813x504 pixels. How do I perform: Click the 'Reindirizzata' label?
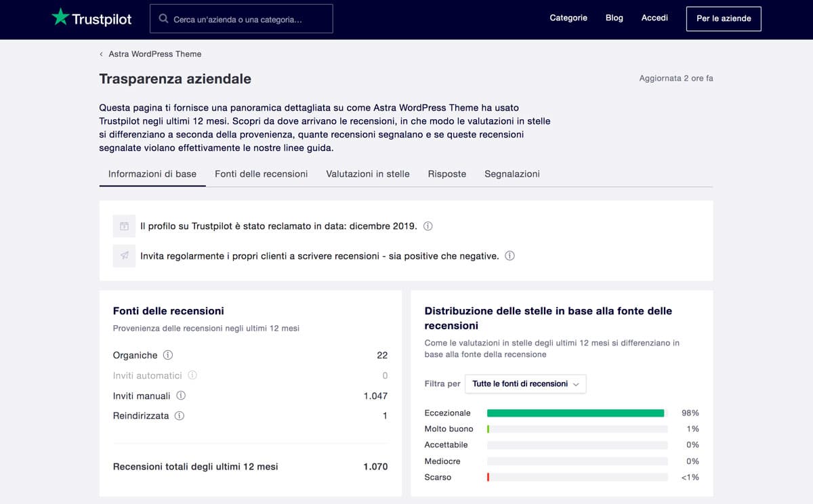click(141, 416)
